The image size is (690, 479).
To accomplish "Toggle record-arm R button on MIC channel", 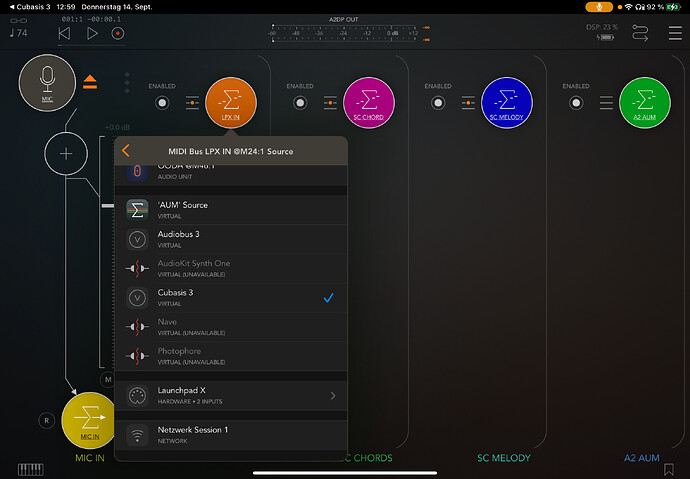I will click(47, 420).
